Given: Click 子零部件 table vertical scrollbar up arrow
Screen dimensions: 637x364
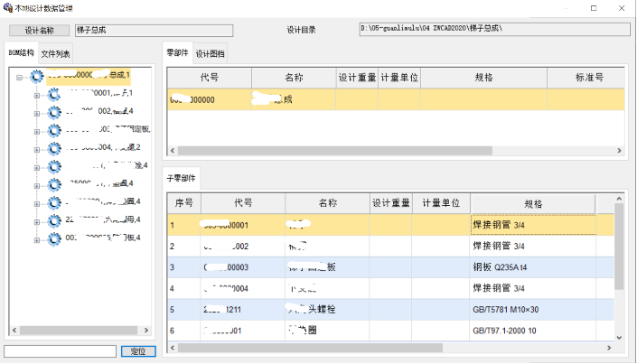Looking at the screenshot, I should (619, 199).
